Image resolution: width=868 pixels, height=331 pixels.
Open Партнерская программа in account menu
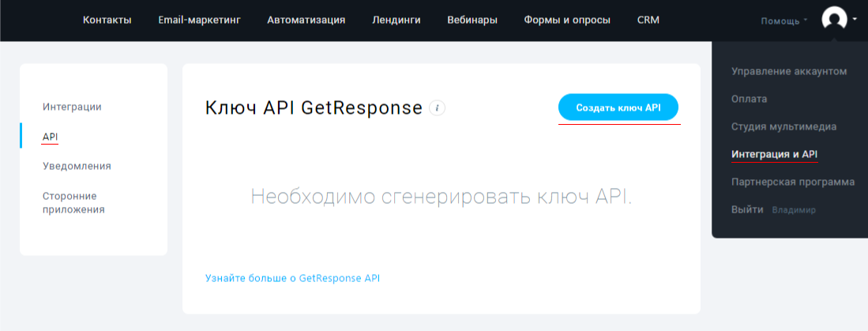point(793,182)
